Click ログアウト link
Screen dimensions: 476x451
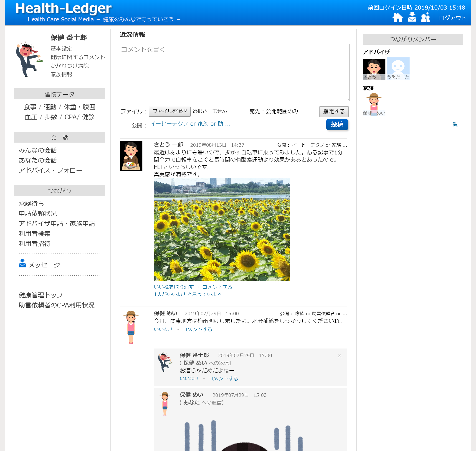(453, 18)
